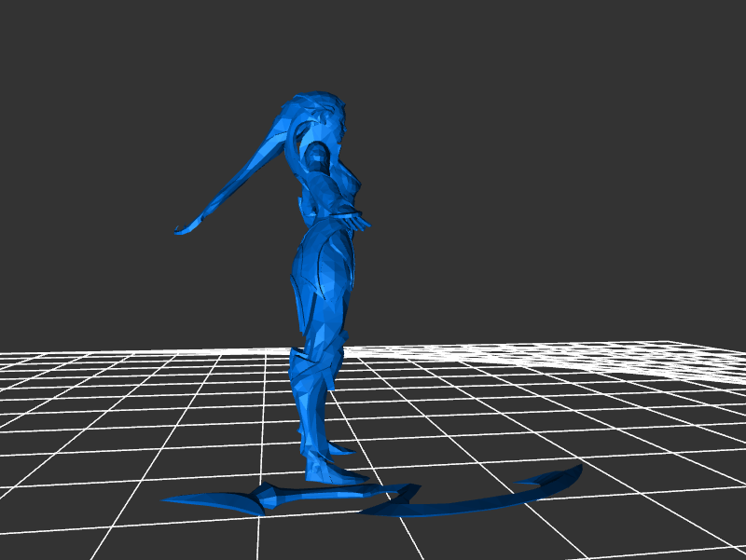Image resolution: width=746 pixels, height=560 pixels.
Task: Click the middle of the curved floor blade
Action: click(x=457, y=507)
